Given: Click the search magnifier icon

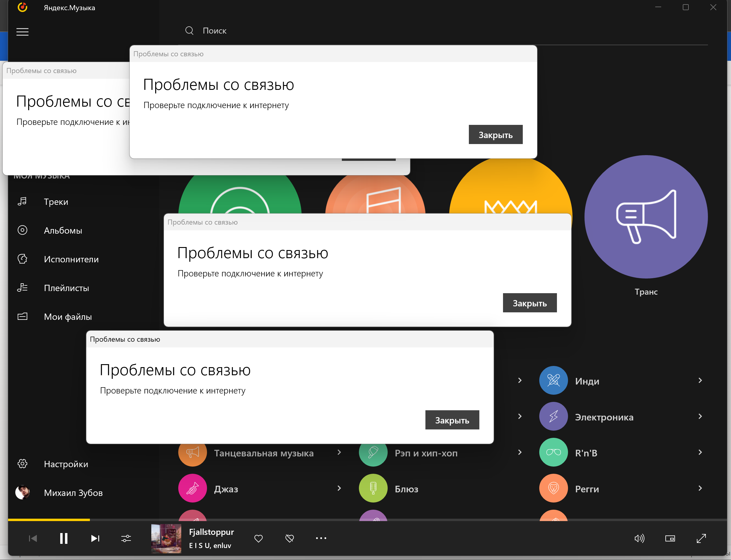Looking at the screenshot, I should (x=189, y=31).
